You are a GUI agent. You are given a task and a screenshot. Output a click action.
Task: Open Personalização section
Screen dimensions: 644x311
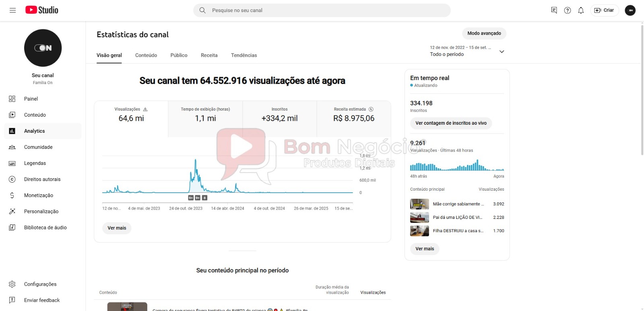click(43, 211)
